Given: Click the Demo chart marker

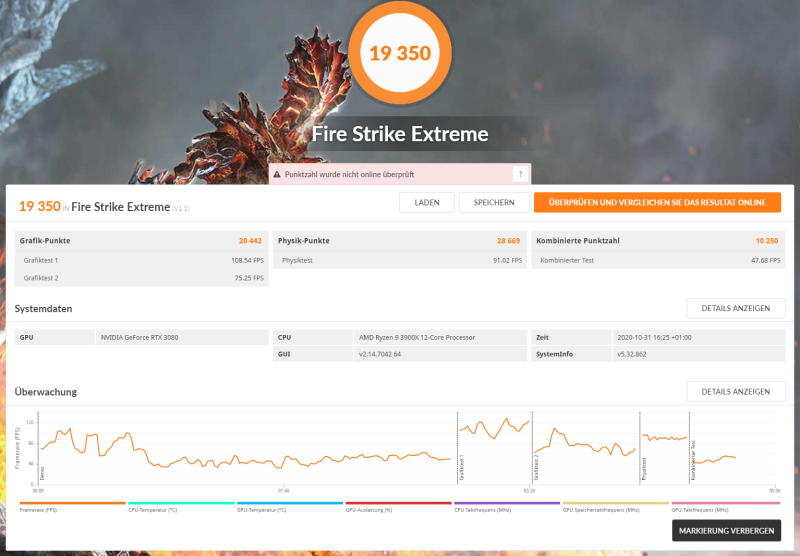Looking at the screenshot, I should 42,473.
